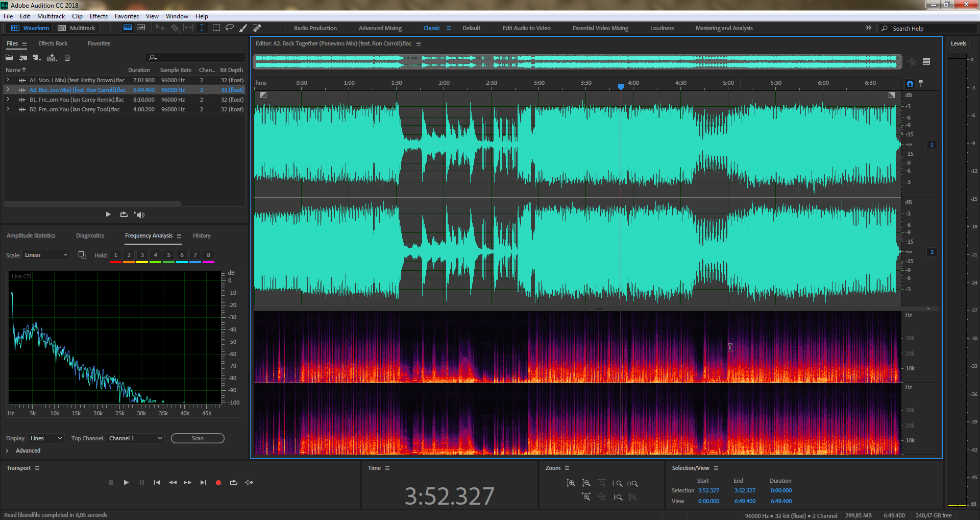
Task: Switch to the Amplitude Statistics tab
Action: [31, 235]
